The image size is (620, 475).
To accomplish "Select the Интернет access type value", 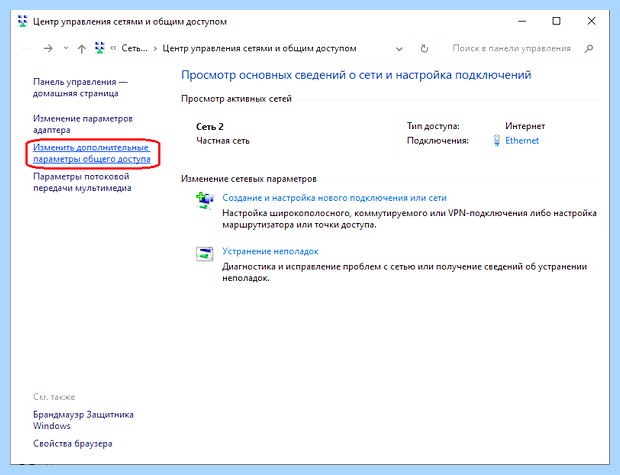I will tap(525, 126).
